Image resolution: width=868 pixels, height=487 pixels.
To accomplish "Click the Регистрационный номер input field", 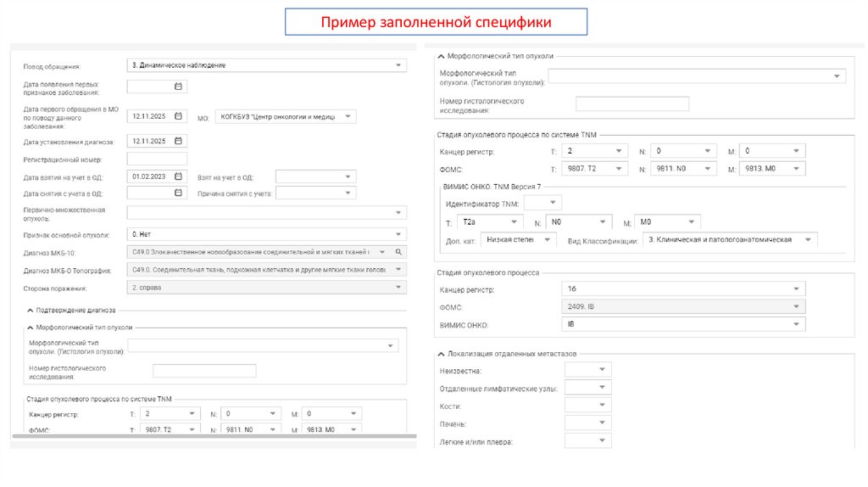I will click(157, 159).
